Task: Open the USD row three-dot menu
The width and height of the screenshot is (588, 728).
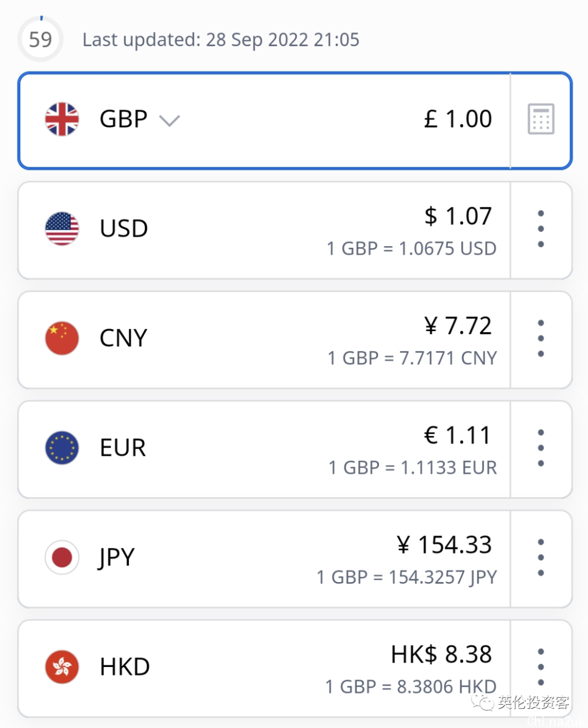Action: (x=541, y=229)
